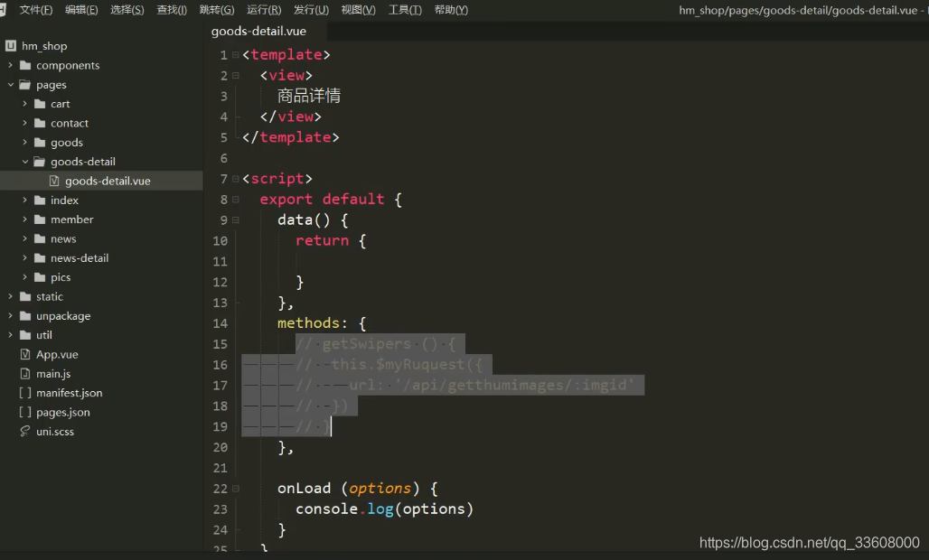
Task: Expand the goods folder chevron
Action: tap(25, 142)
